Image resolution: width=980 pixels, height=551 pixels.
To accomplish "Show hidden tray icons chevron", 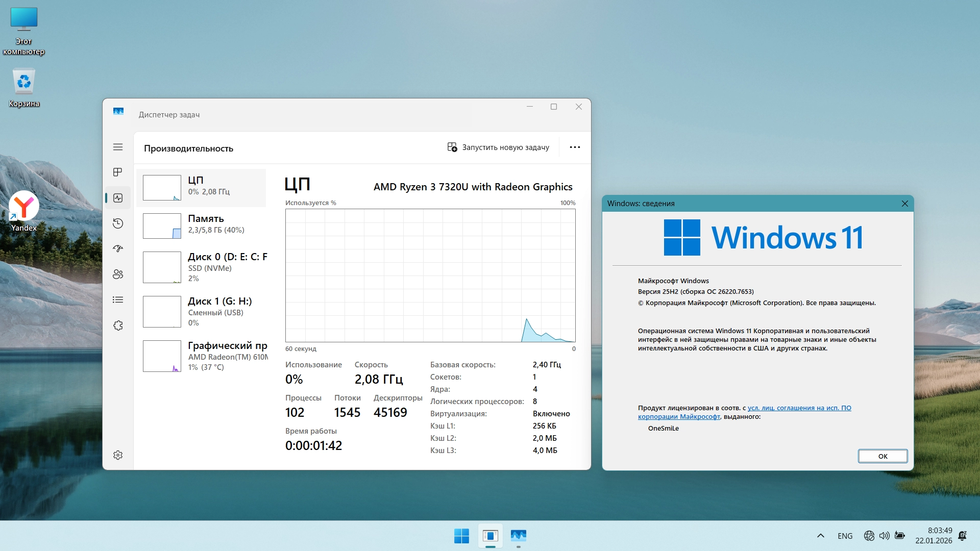I will 821,536.
